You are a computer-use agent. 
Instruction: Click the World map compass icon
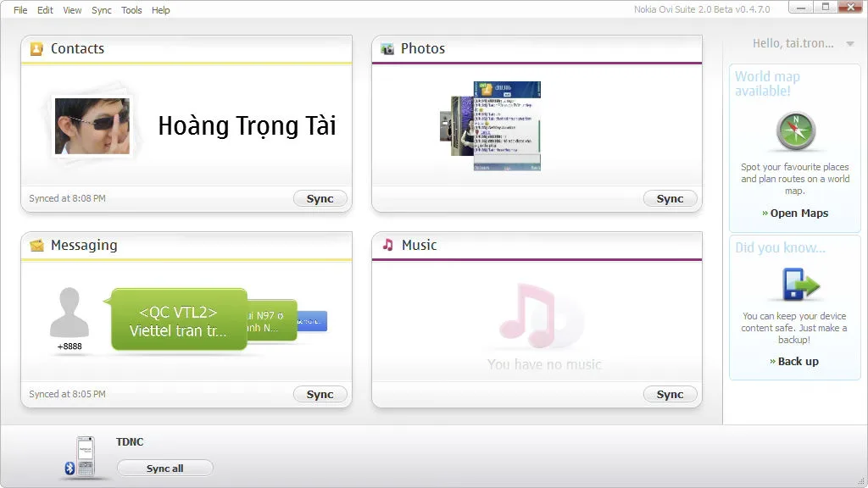point(795,132)
